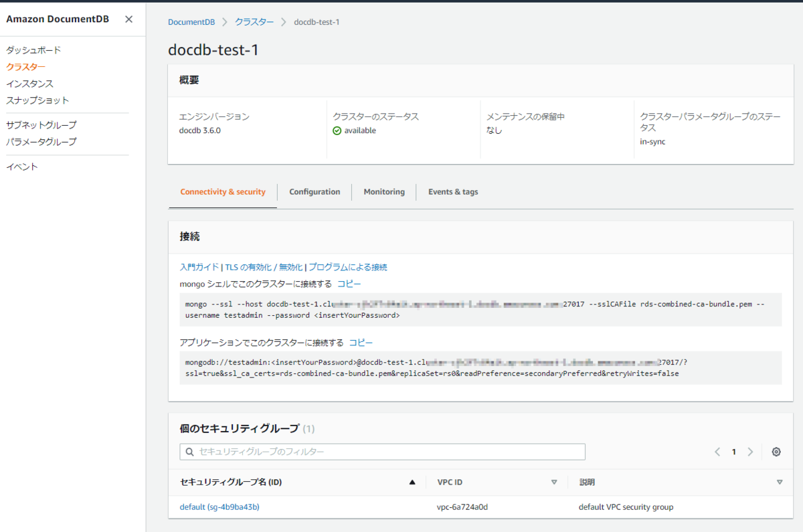Click クラスター breadcrumb link
This screenshot has width=803, height=532.
[254, 22]
